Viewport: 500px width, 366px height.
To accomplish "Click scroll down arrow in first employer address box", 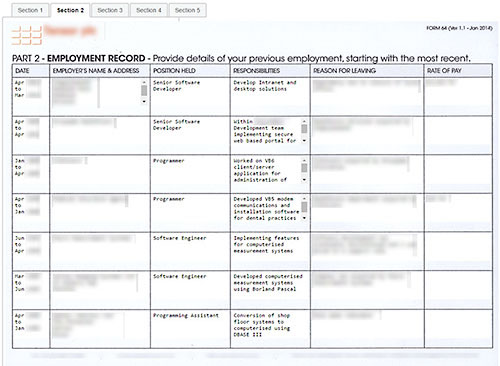I will click(144, 101).
